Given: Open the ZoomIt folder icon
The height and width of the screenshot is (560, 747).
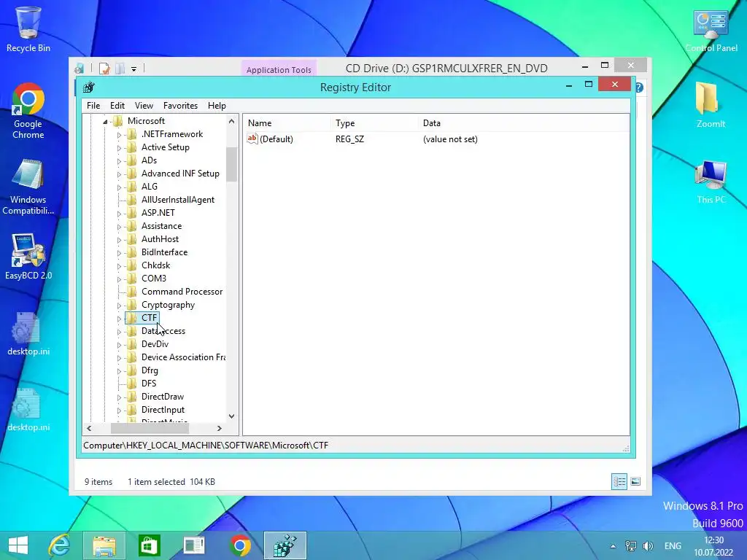Looking at the screenshot, I should click(711, 105).
